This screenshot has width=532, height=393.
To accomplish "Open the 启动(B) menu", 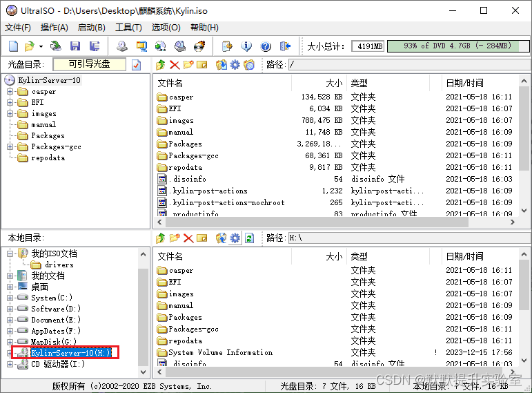I will (x=91, y=28).
